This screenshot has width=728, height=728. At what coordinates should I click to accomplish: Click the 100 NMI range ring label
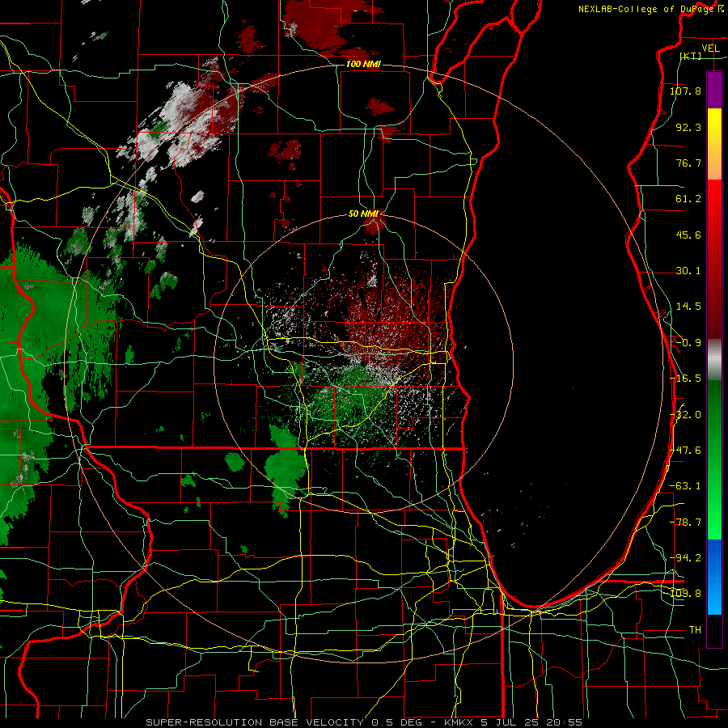[363, 64]
